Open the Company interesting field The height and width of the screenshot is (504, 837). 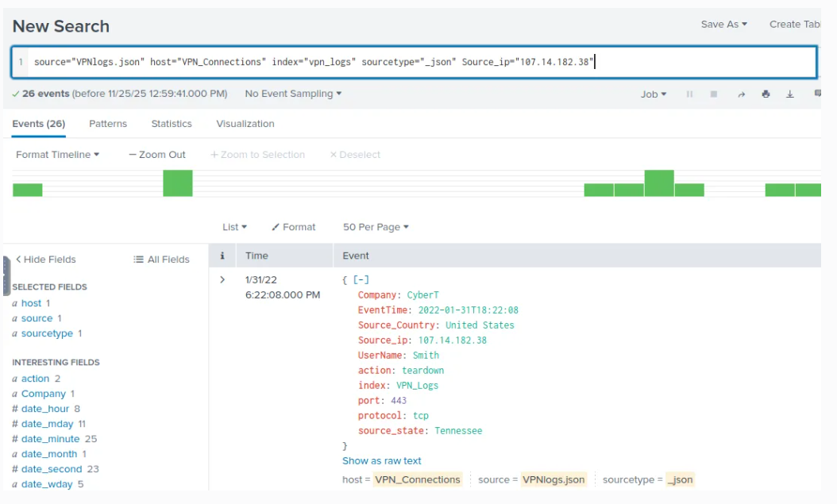(43, 394)
